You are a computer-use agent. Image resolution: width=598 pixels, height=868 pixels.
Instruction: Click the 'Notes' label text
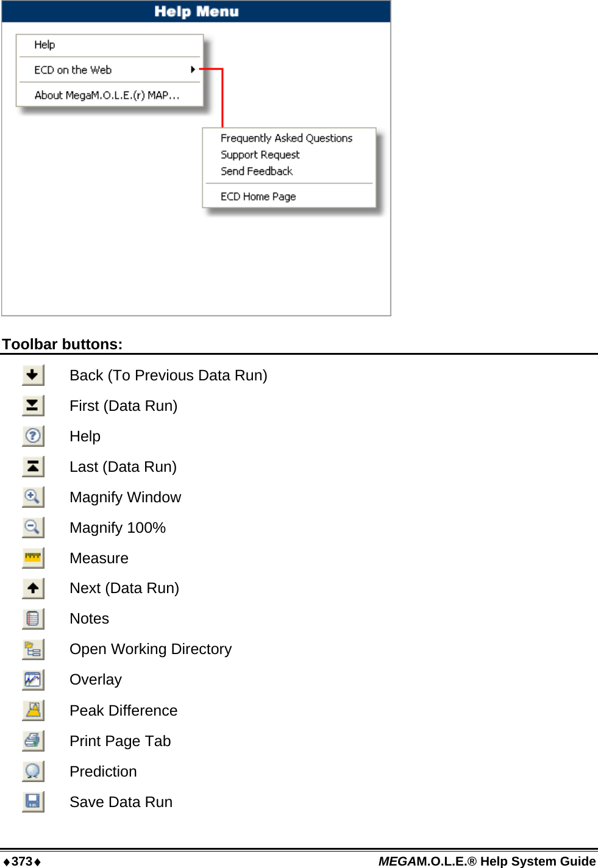pyautogui.click(x=90, y=619)
